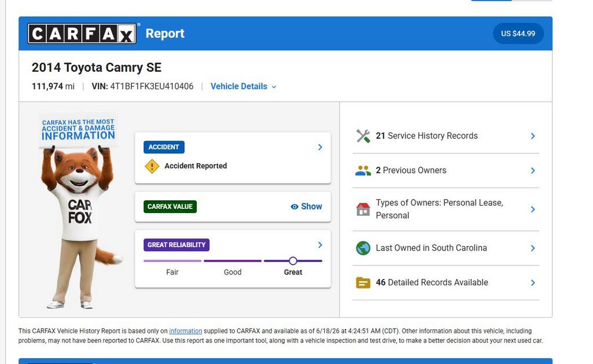Expand Last Owned in South Carolina chevron
Viewport: 593px width, 364px height.
click(533, 248)
